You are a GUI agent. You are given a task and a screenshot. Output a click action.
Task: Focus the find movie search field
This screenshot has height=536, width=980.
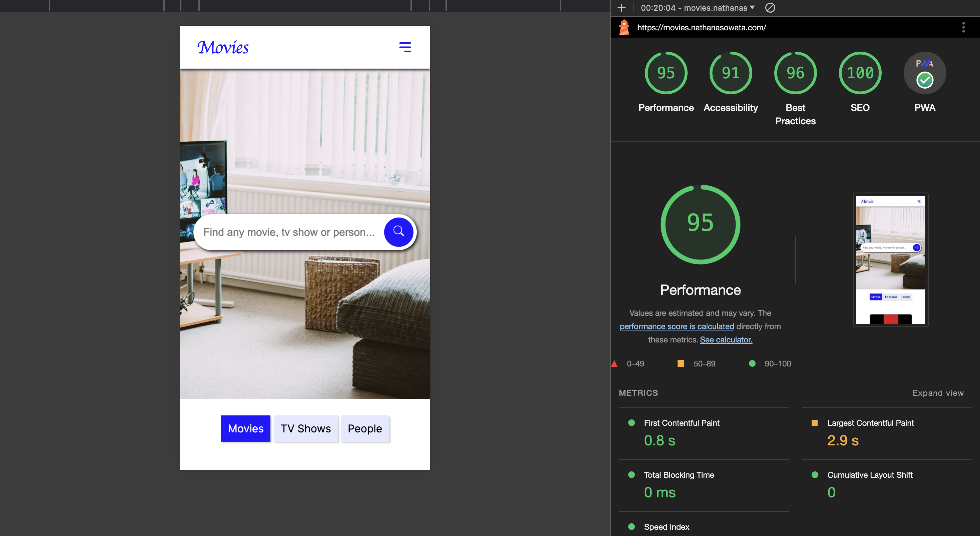[x=289, y=232]
